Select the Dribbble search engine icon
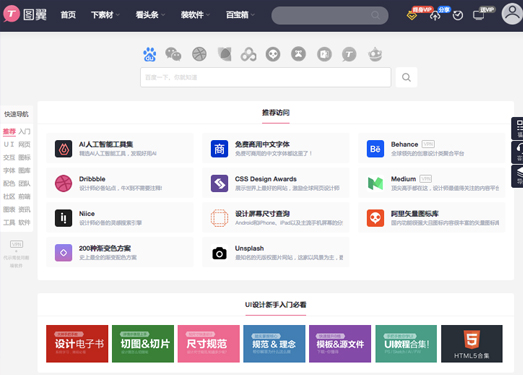 click(199, 54)
